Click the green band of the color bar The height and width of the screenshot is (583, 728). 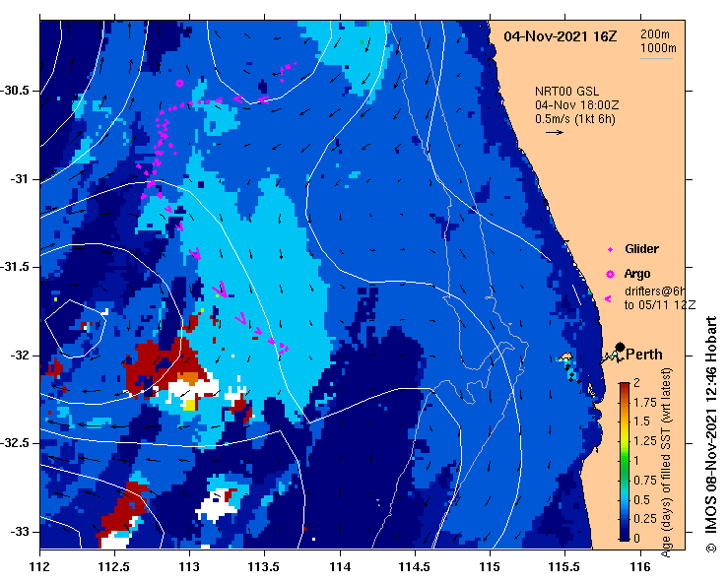(625, 457)
